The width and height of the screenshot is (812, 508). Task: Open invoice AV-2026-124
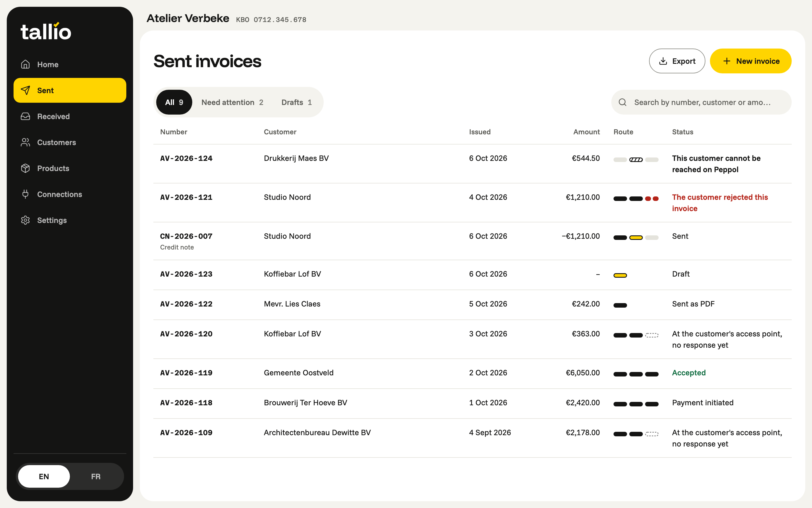[186, 158]
